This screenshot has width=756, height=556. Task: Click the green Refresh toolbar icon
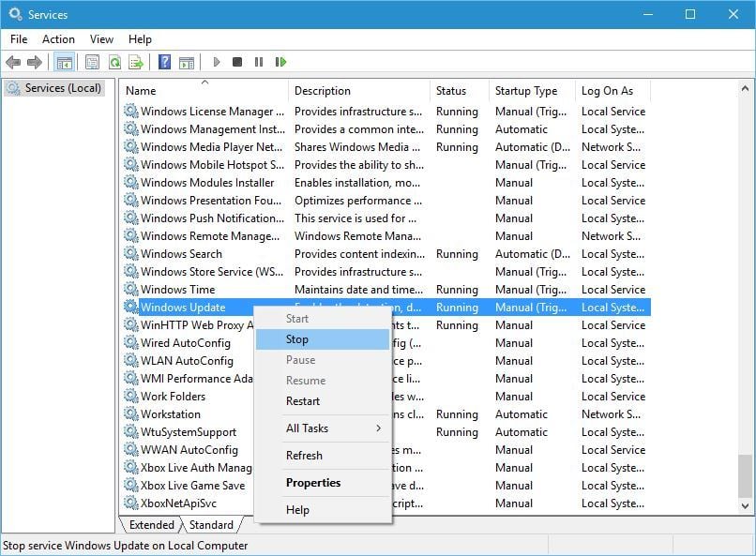[x=114, y=62]
